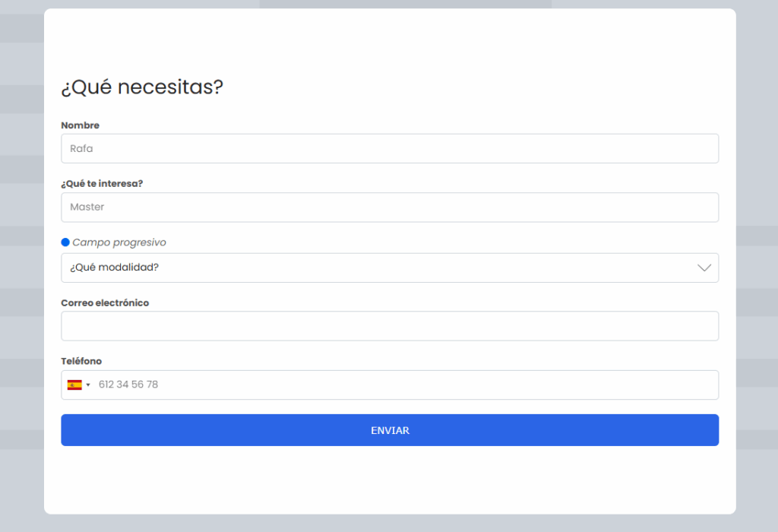Focus the Correo electrónico input field
The width and height of the screenshot is (778, 532).
390,326
